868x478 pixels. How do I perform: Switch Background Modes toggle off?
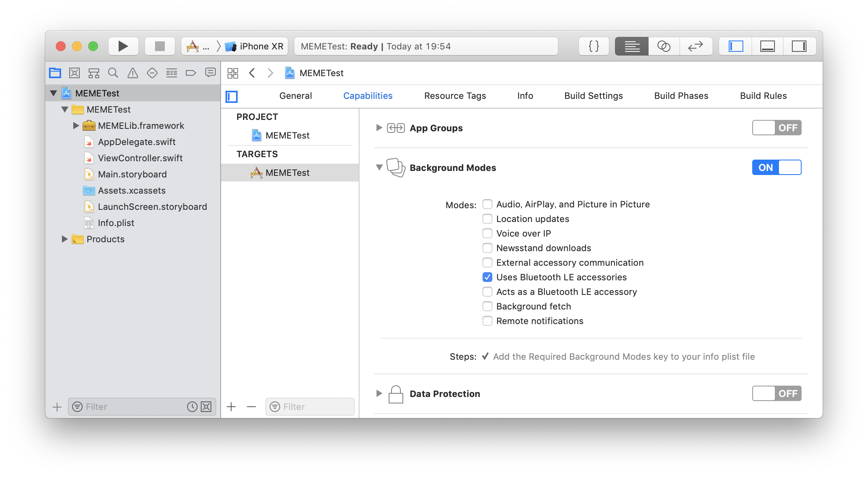click(x=776, y=167)
